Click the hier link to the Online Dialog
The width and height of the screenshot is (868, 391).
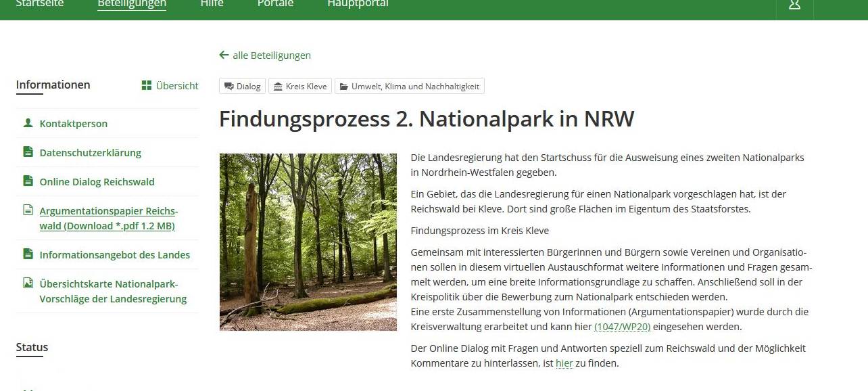coord(564,363)
